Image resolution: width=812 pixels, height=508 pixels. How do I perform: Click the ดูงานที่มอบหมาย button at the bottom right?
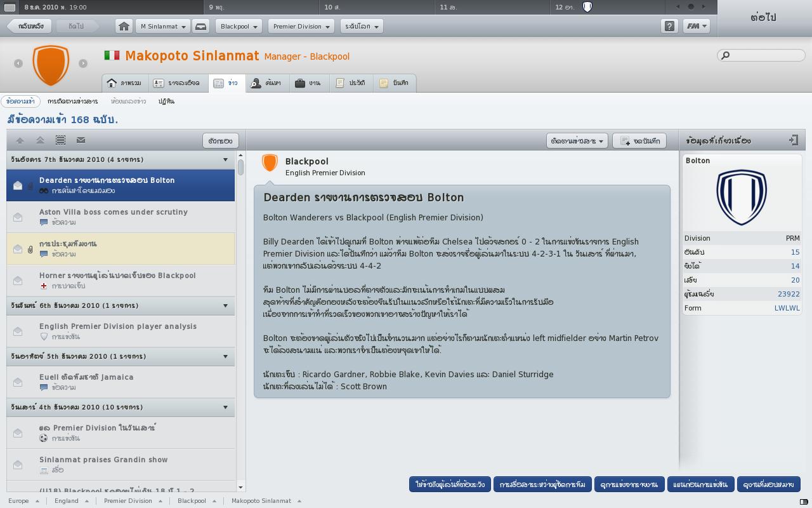coord(769,485)
